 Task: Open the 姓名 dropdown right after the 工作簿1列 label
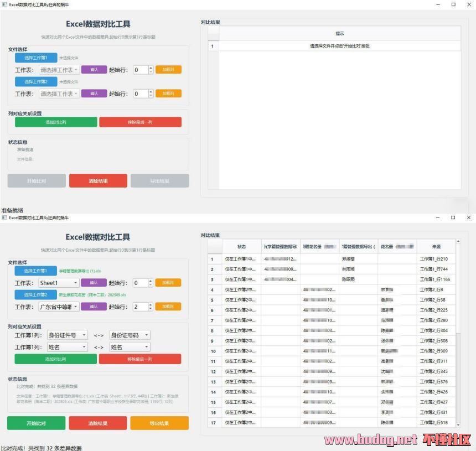pos(68,347)
